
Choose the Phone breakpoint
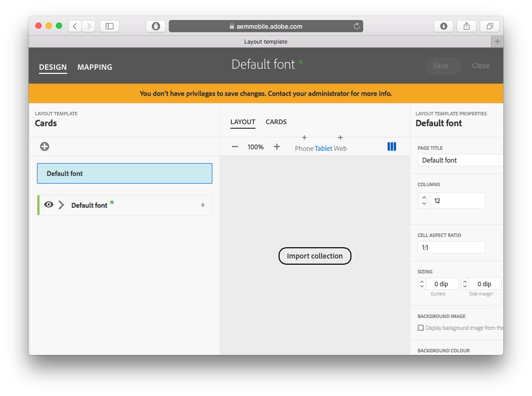[x=304, y=148]
